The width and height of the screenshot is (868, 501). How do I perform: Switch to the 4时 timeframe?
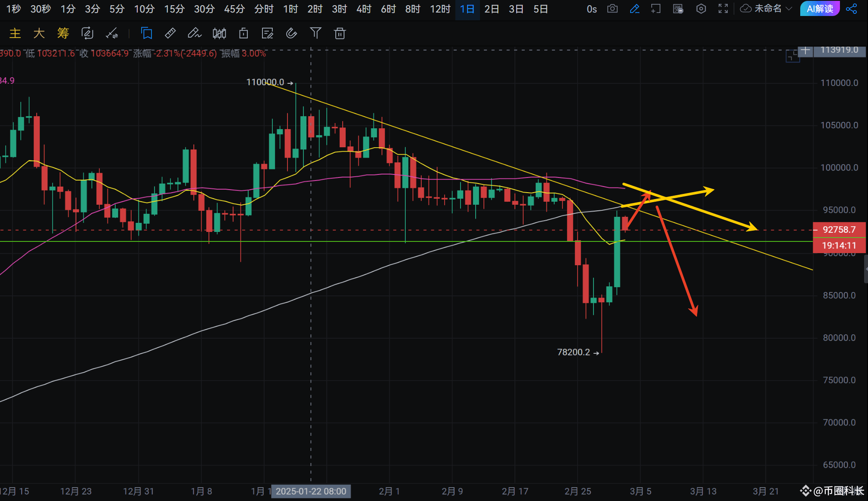(x=363, y=9)
